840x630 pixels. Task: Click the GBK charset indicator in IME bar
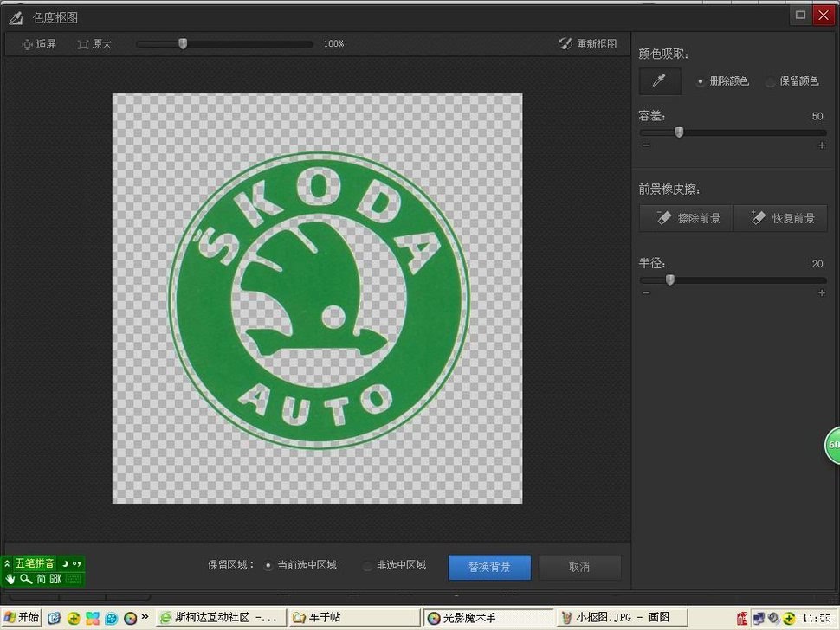click(x=55, y=579)
